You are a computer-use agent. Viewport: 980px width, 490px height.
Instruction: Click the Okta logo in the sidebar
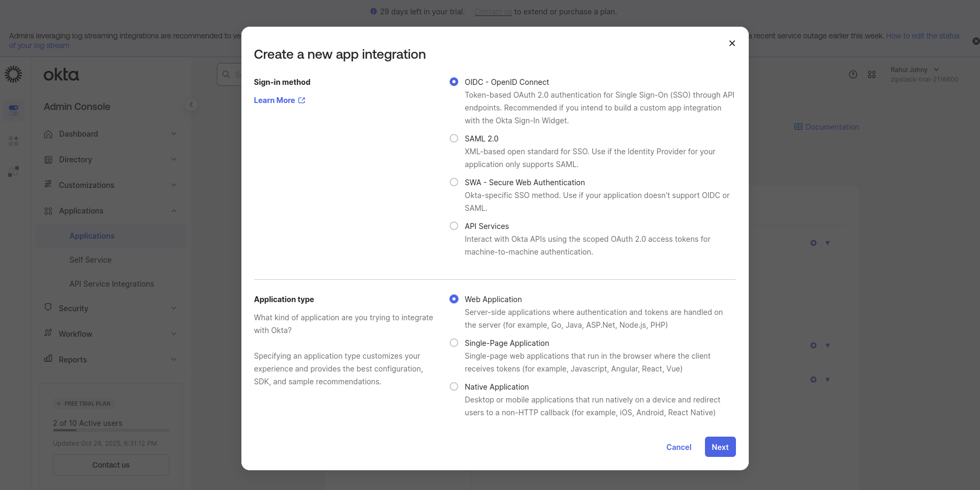point(61,75)
